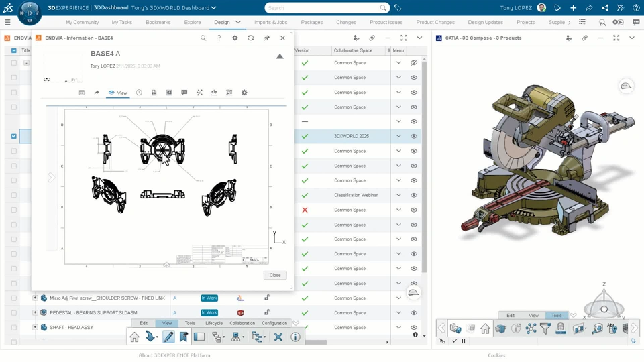Click the filter funnel icon in CATIA toolbar
This screenshot has height=362, width=644.
coord(545,328)
